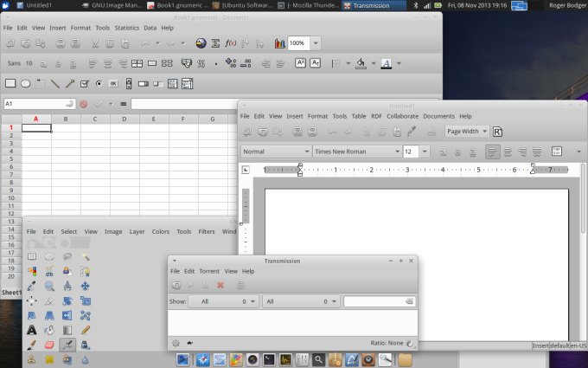The height and width of the screenshot is (368, 588).
Task: Select the Text tool in GIMP toolbox
Action: (32, 329)
